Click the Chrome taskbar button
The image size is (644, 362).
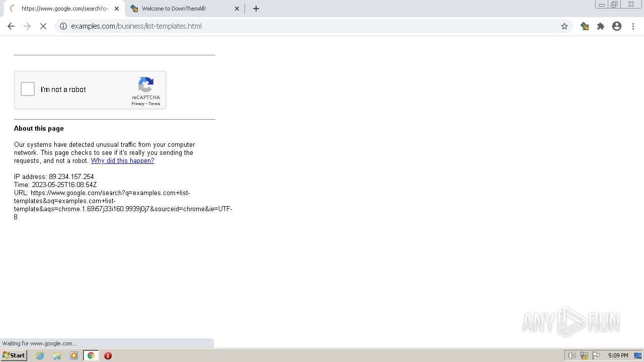pos(91,355)
